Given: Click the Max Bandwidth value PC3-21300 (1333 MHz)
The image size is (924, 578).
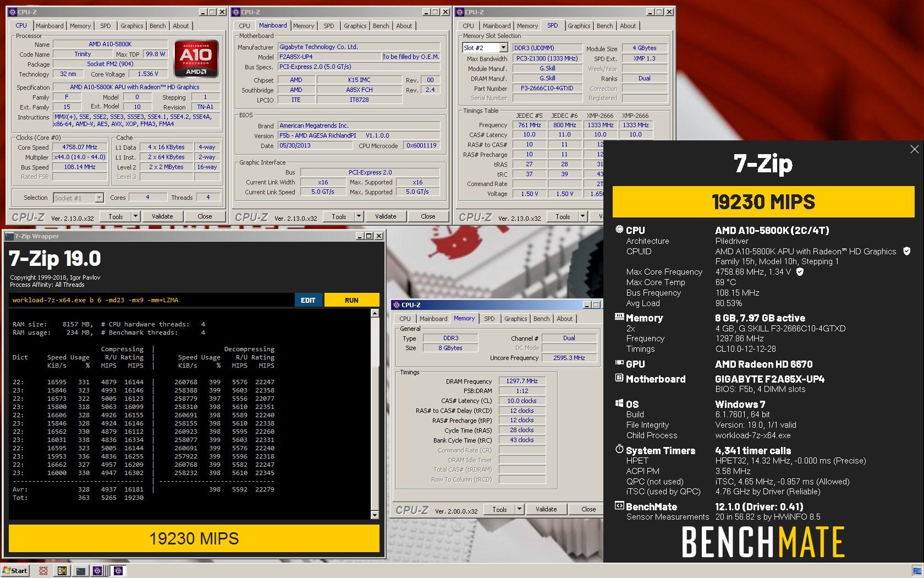Looking at the screenshot, I should (547, 58).
